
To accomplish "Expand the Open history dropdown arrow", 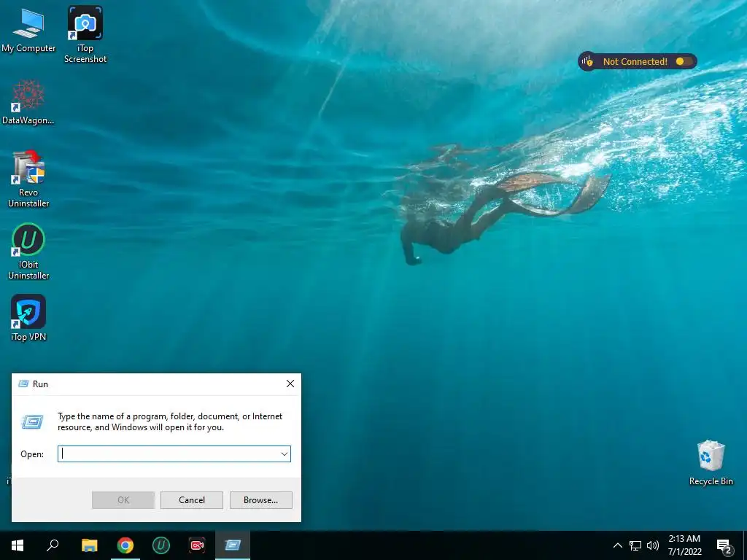I will (x=285, y=454).
